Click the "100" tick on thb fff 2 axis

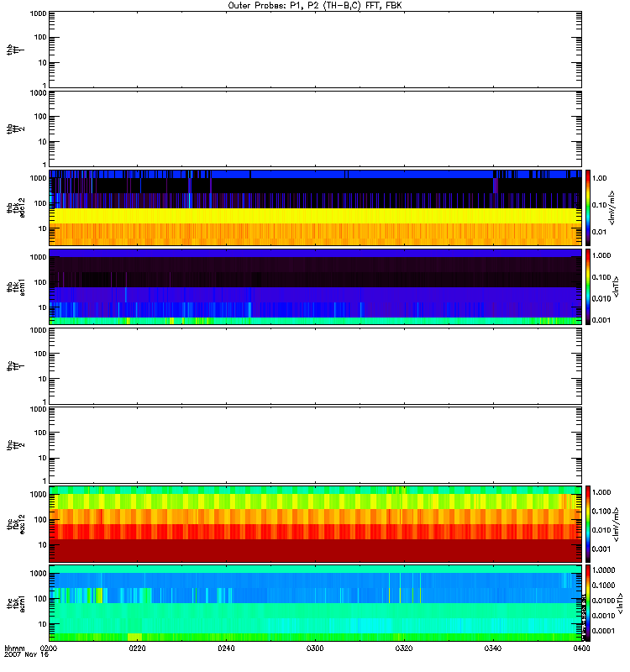click(39, 117)
